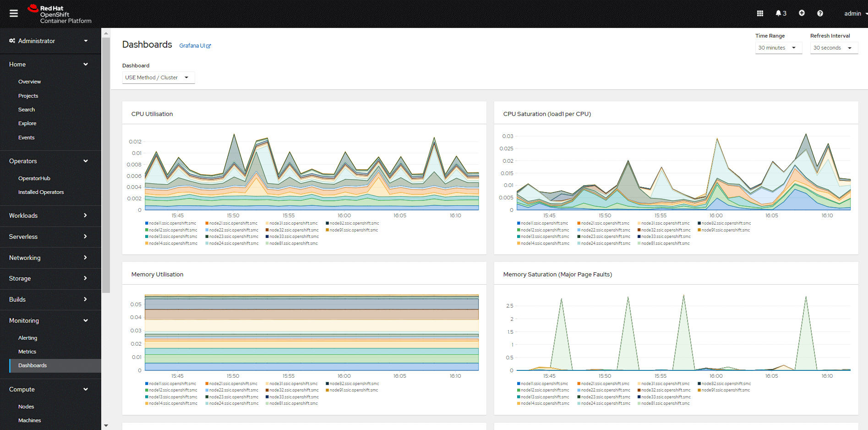This screenshot has width=868, height=430.
Task: Open the USE Method / Cluster dashboard selector
Action: [x=158, y=77]
